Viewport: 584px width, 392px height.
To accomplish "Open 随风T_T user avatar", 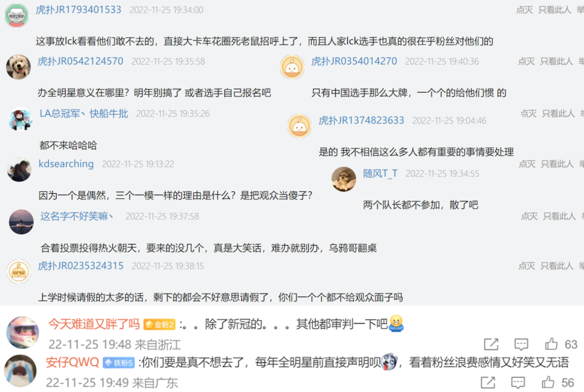I will 343,179.
